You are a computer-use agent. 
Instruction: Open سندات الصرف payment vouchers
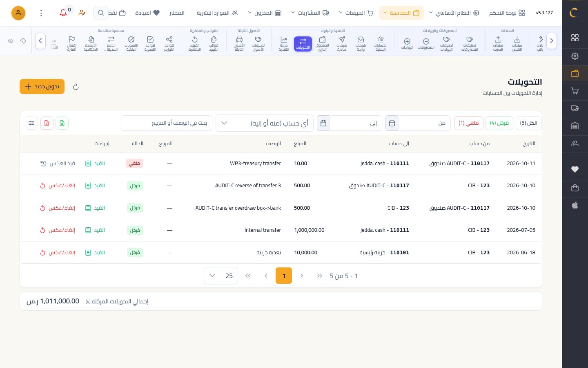tap(498, 43)
